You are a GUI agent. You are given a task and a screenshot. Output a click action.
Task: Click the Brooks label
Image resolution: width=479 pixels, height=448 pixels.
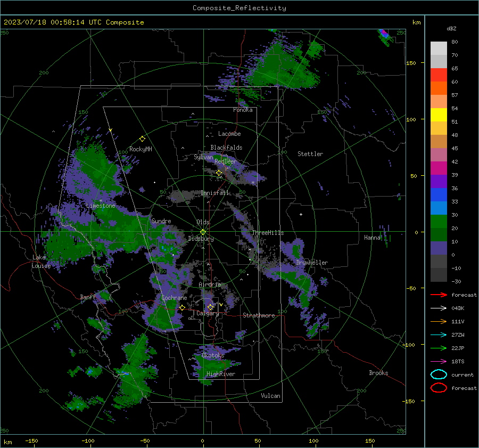378,373
